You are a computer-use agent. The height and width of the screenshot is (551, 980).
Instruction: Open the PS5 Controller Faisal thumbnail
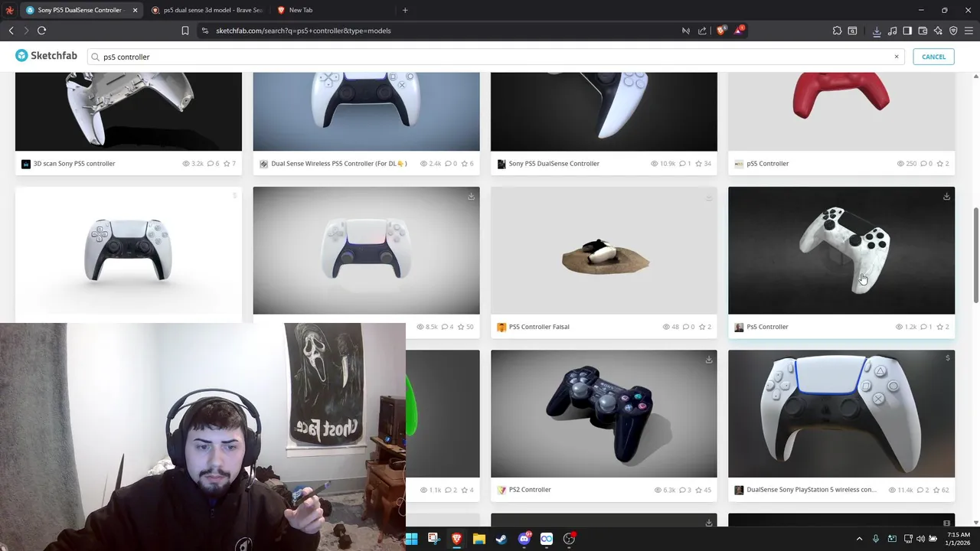click(x=604, y=250)
